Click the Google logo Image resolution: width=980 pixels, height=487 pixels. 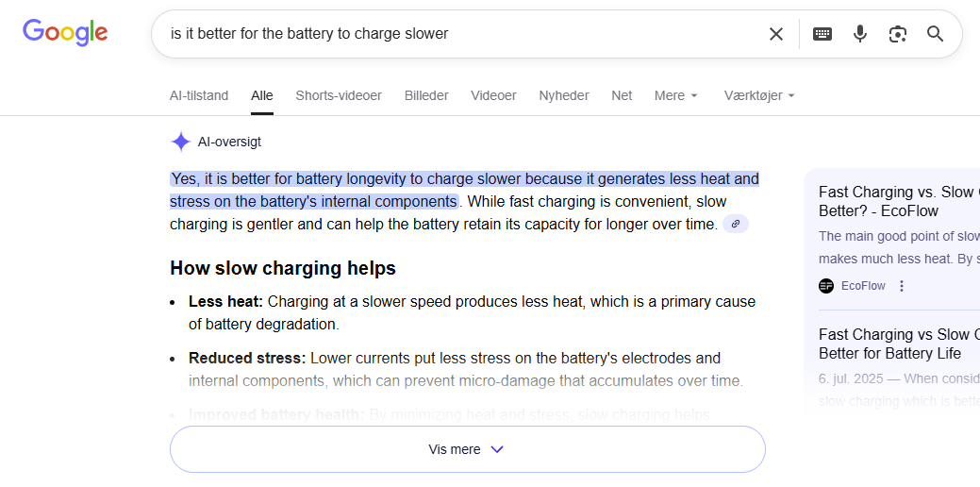coord(65,32)
